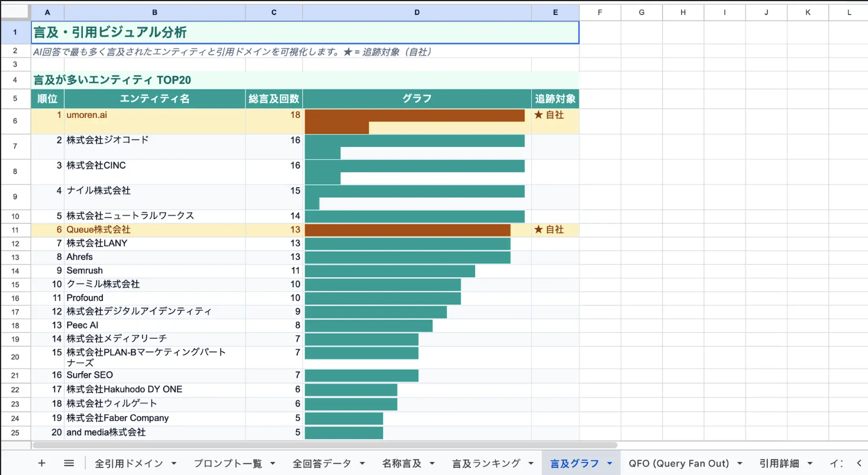Select the クーミル株式会社 cell
The width and height of the screenshot is (868, 475).
(x=155, y=284)
